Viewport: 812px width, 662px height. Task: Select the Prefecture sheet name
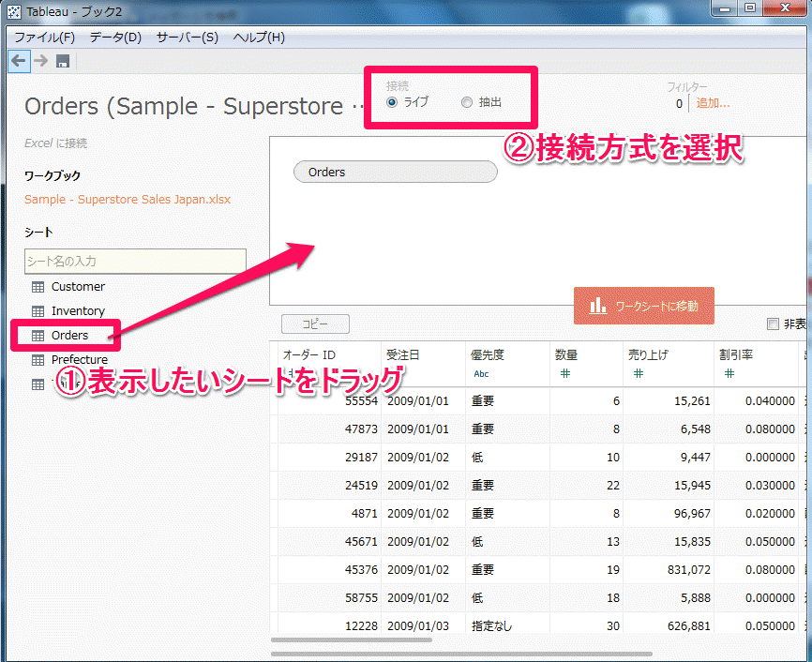coord(80,359)
